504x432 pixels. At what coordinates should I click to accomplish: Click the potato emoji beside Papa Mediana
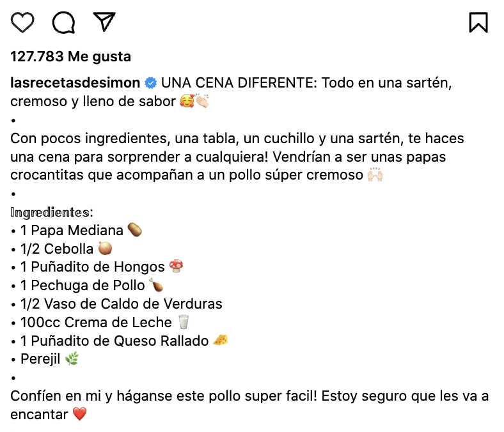(134, 230)
